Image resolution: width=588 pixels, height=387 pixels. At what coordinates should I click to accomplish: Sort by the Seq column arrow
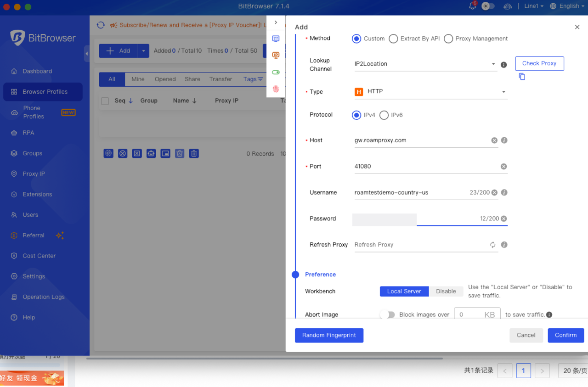[x=130, y=101]
